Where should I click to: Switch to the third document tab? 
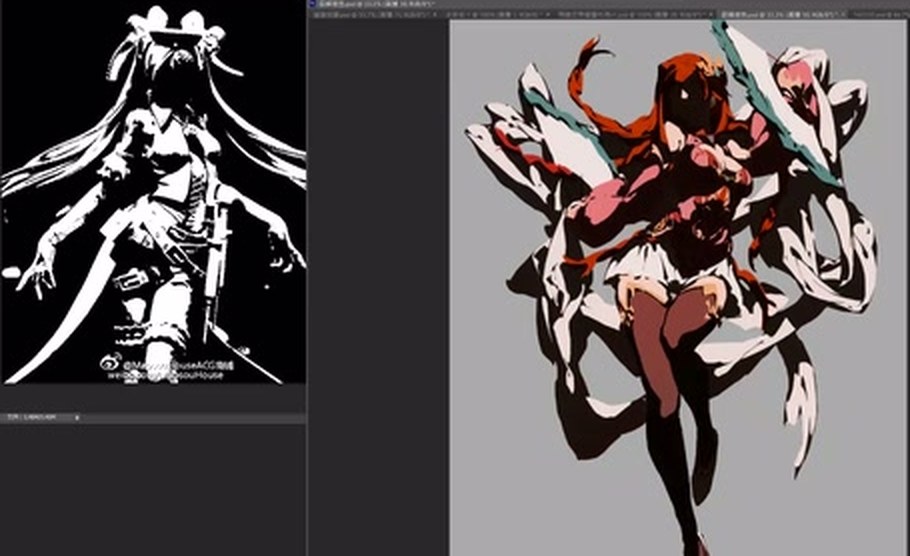tap(635, 14)
